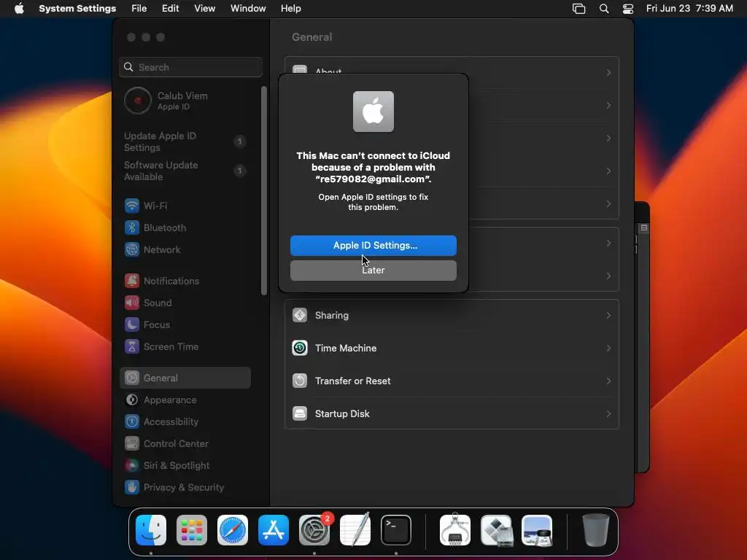Viewport: 747px width, 560px height.
Task: Expand the Startup Disk chevron
Action: (608, 413)
